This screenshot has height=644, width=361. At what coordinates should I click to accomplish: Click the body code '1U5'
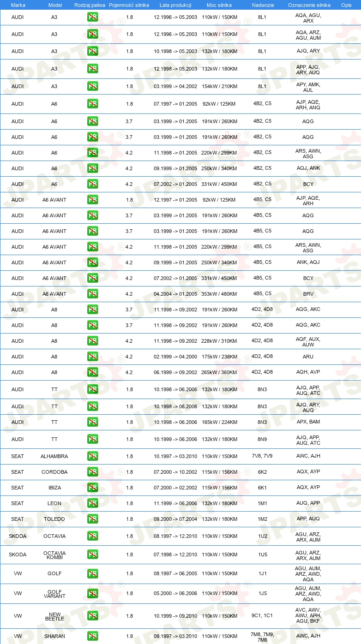[262, 555]
